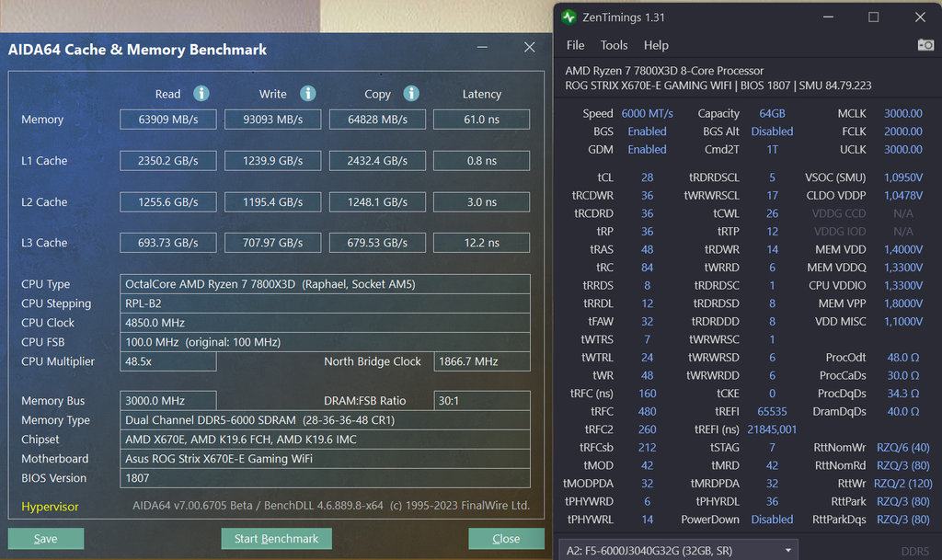Click the DRAM:FSB Ratio 30:1 field
Image resolution: width=942 pixels, height=560 pixels.
click(482, 400)
